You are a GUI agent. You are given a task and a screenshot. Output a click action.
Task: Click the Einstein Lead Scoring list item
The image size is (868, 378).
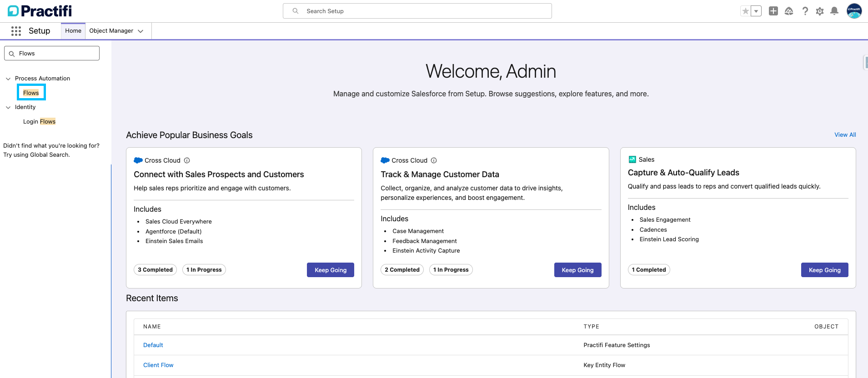[669, 239]
